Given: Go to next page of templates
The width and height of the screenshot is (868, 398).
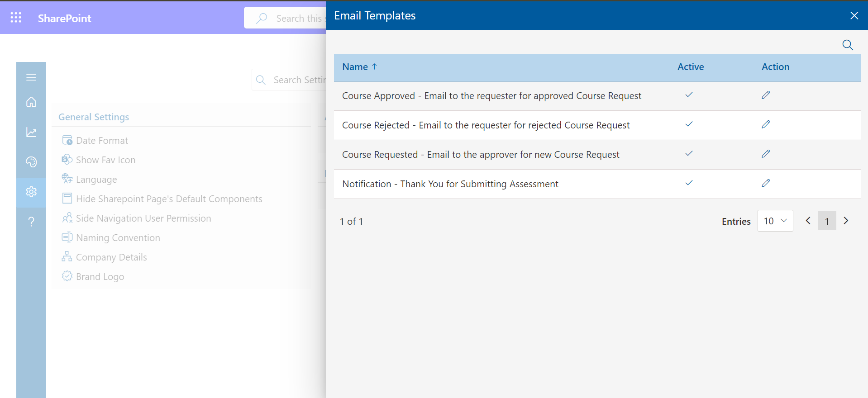Looking at the screenshot, I should [846, 221].
